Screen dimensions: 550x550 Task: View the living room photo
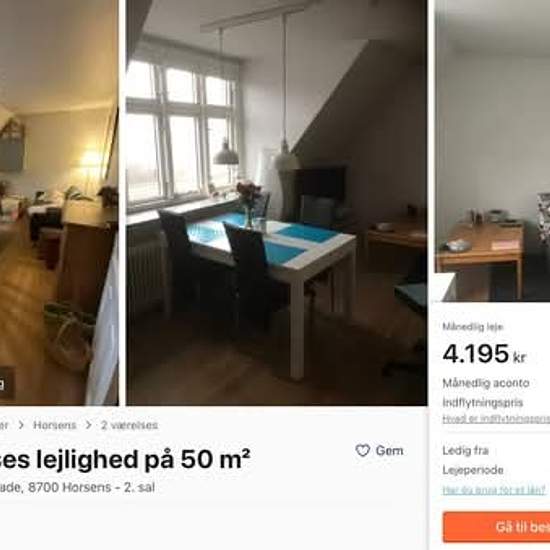pyautogui.click(x=59, y=203)
